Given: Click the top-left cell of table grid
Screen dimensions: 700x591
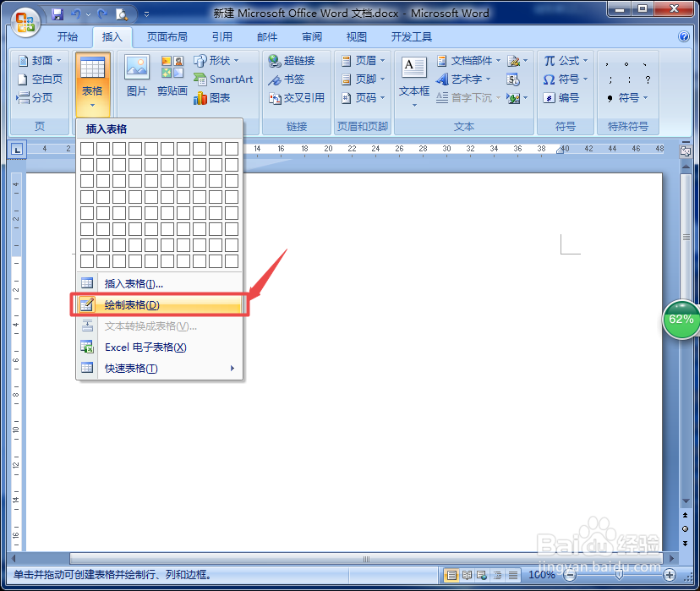Looking at the screenshot, I should tap(87, 149).
